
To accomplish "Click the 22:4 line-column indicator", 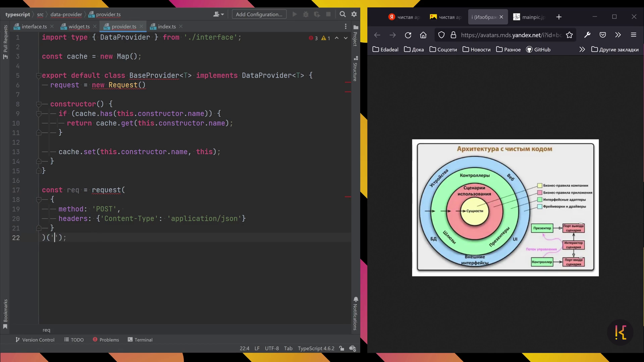I will pyautogui.click(x=245, y=348).
